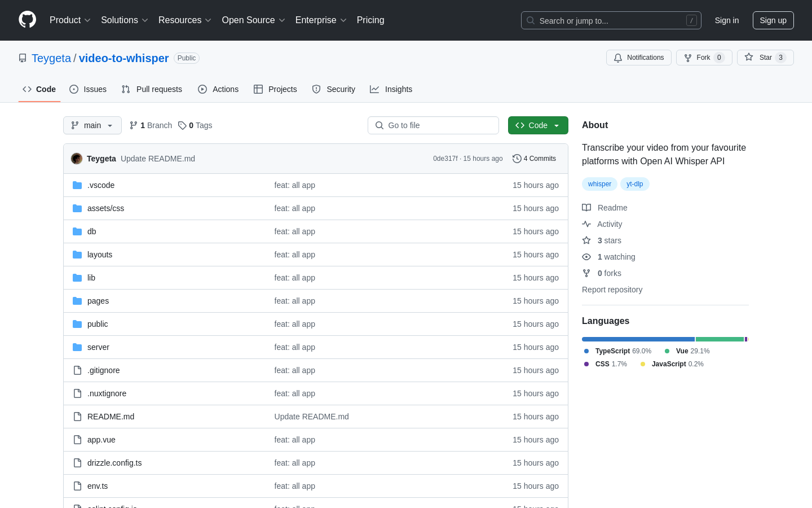Click the layouts folder icon
Image resolution: width=812 pixels, height=508 pixels.
pyautogui.click(x=77, y=255)
